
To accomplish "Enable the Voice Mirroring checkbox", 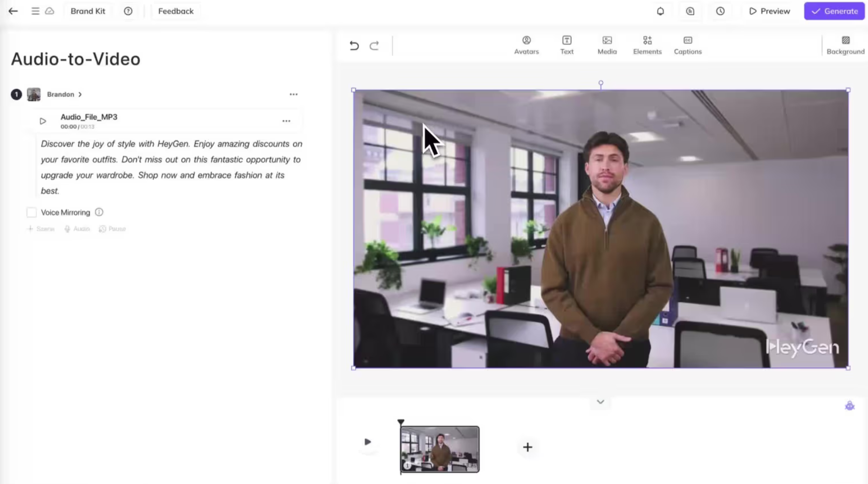I will [x=31, y=212].
